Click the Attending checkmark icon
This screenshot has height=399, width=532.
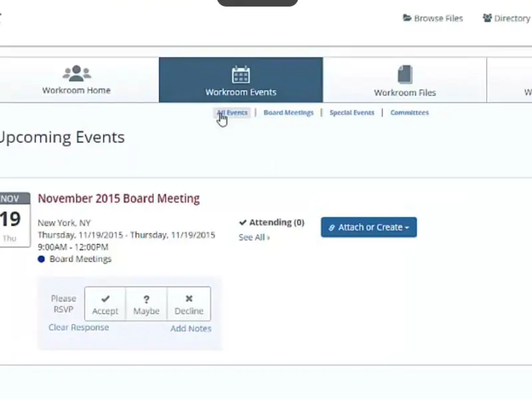point(243,223)
